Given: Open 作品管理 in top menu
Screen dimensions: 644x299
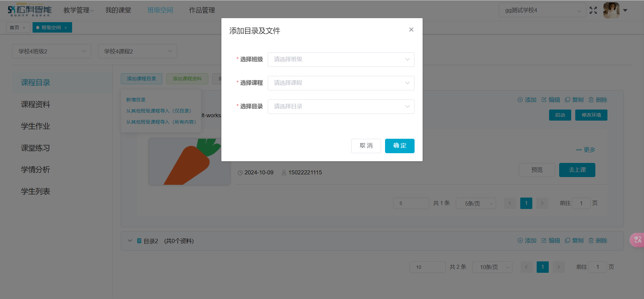Looking at the screenshot, I should 202,10.
